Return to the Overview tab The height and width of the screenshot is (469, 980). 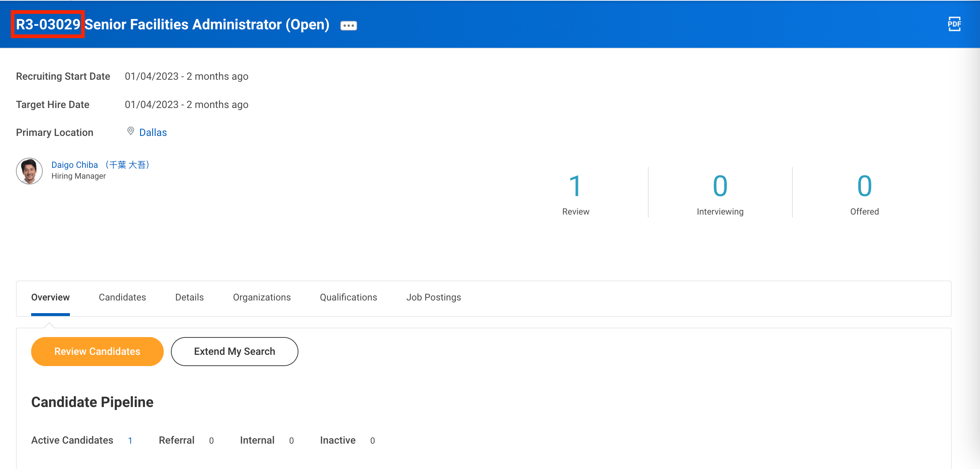click(50, 297)
